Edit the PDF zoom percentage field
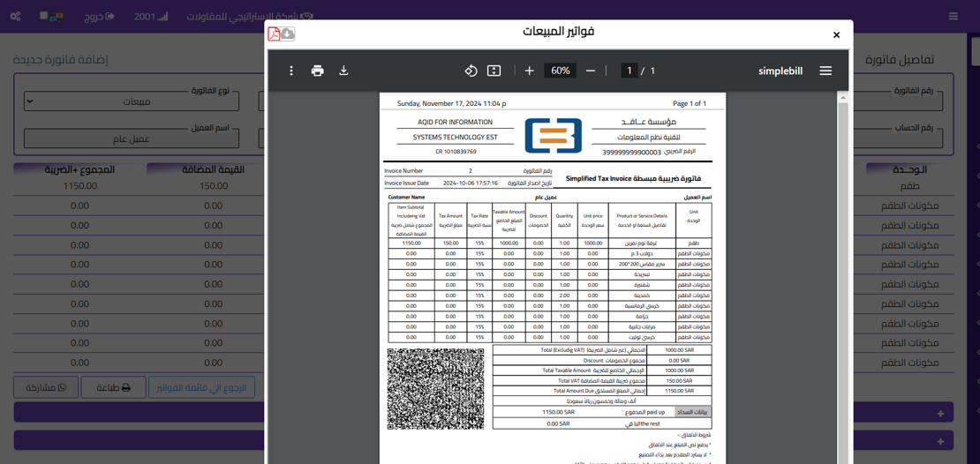980x464 pixels. [x=560, y=71]
